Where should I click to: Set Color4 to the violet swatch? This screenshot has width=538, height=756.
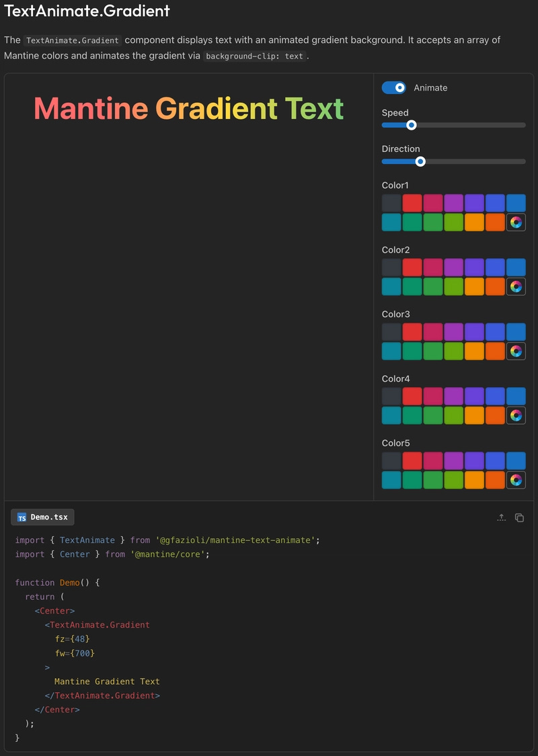(474, 396)
